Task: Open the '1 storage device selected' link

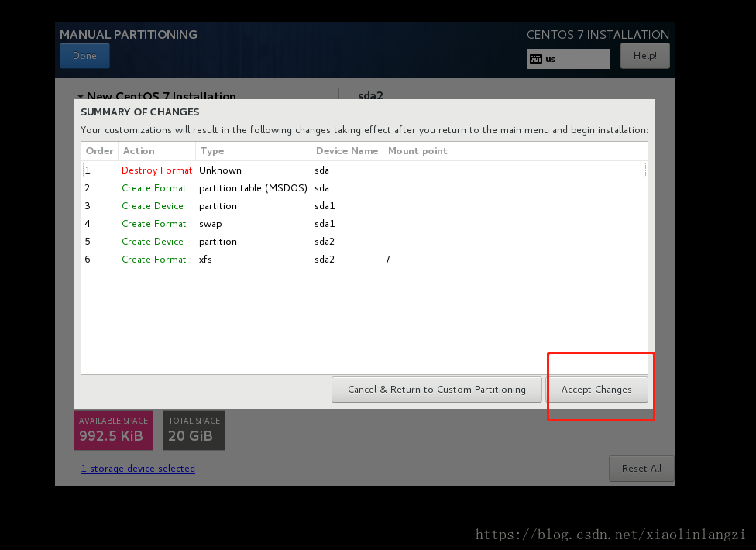Action: 138,469
